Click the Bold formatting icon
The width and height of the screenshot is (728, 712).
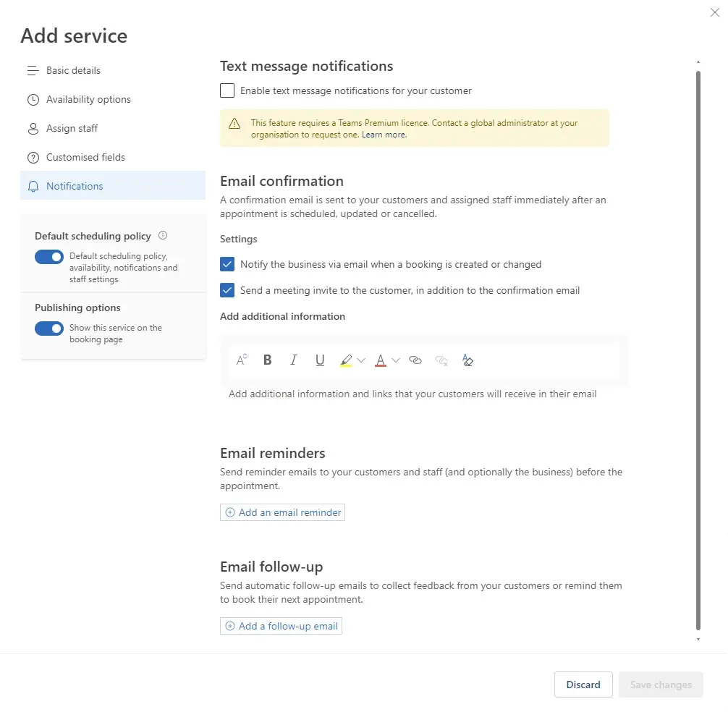point(268,360)
